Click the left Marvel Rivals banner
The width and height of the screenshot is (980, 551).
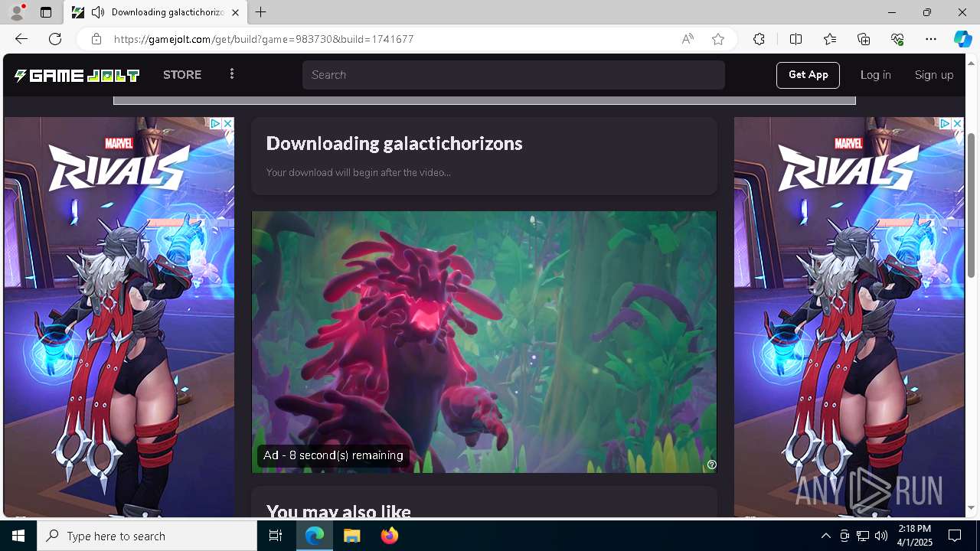(x=119, y=318)
